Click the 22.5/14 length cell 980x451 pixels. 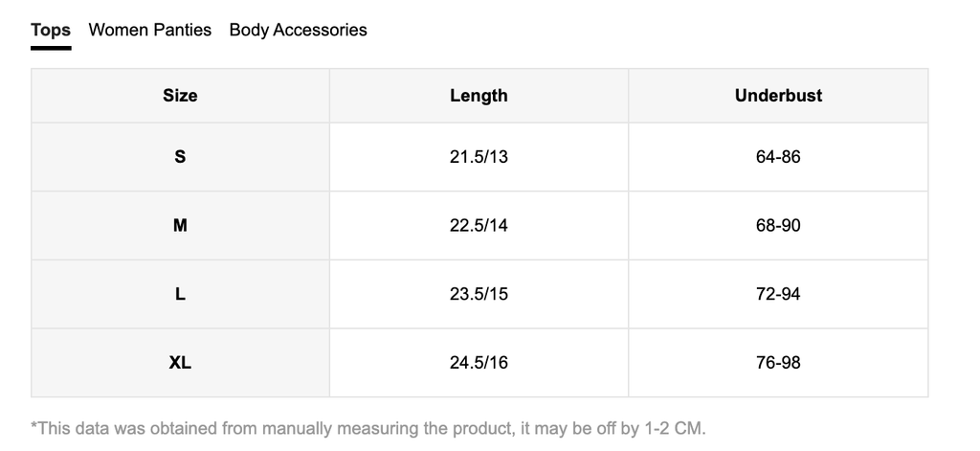(x=479, y=226)
